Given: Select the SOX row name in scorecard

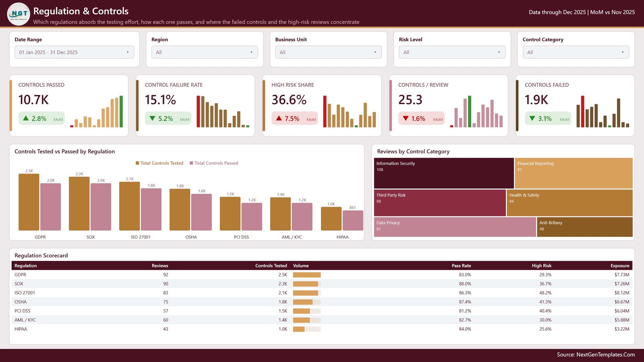Looking at the screenshot, I should pyautogui.click(x=19, y=284).
